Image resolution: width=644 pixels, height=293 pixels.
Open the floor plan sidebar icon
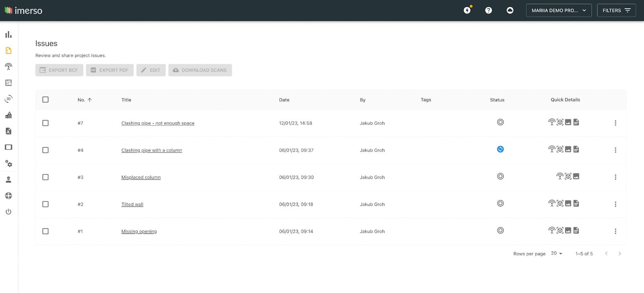coord(8,83)
